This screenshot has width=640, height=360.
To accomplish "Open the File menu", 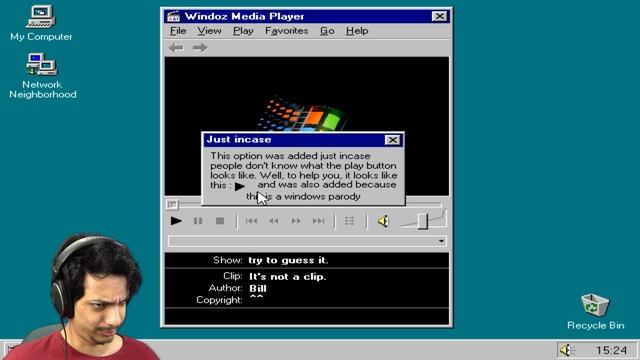I will 178,31.
